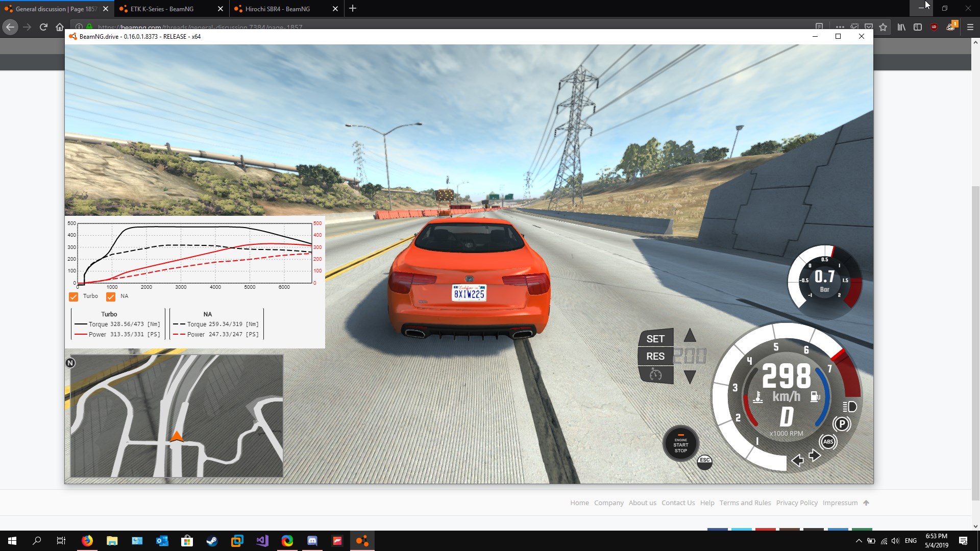
Task: Open Firefox hamburger menu
Action: [970, 27]
